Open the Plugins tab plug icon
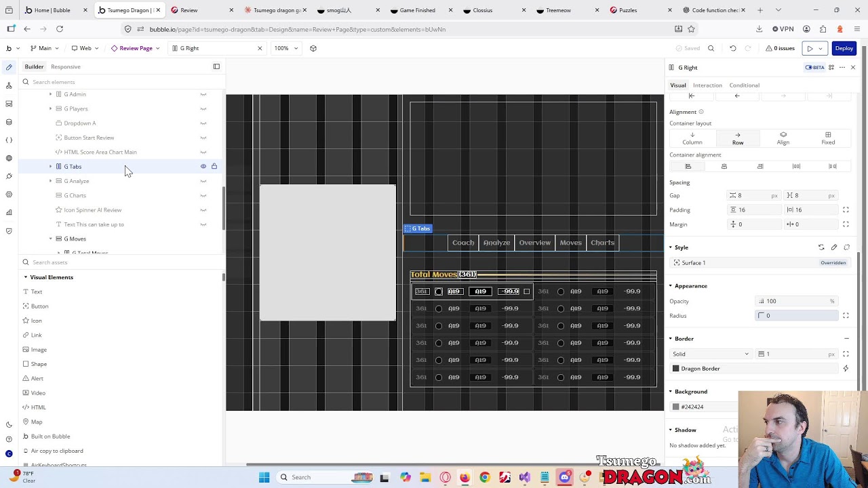The height and width of the screenshot is (488, 868). click(9, 176)
